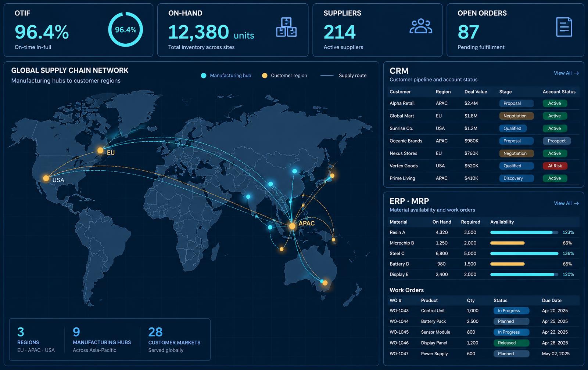Viewport: 588px width, 370px height.
Task: Click the Steel C availability bar
Action: 524,254
